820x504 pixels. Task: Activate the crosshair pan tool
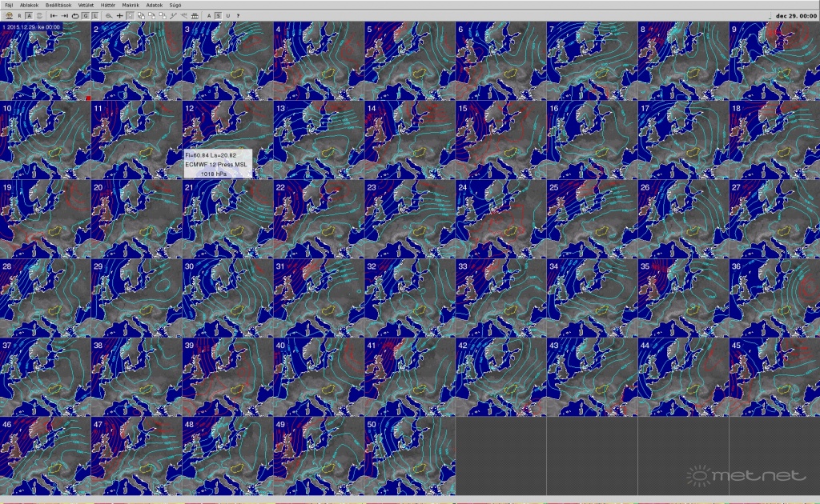click(119, 15)
